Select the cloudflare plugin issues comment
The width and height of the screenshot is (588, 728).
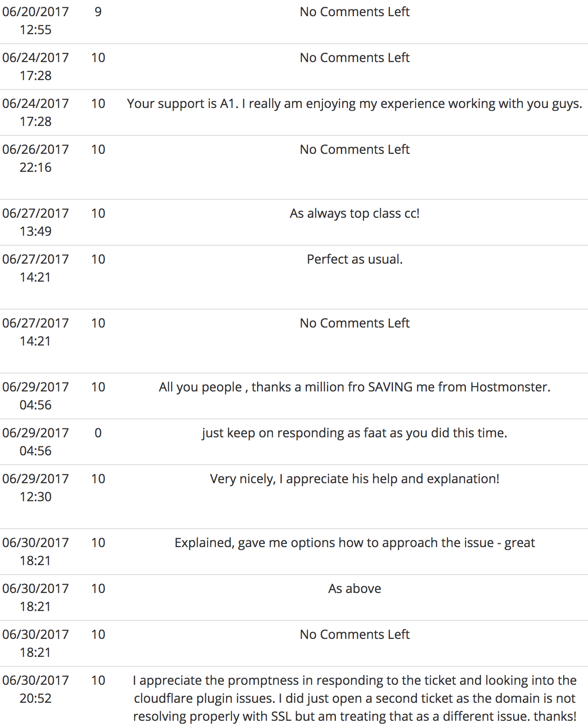click(355, 698)
